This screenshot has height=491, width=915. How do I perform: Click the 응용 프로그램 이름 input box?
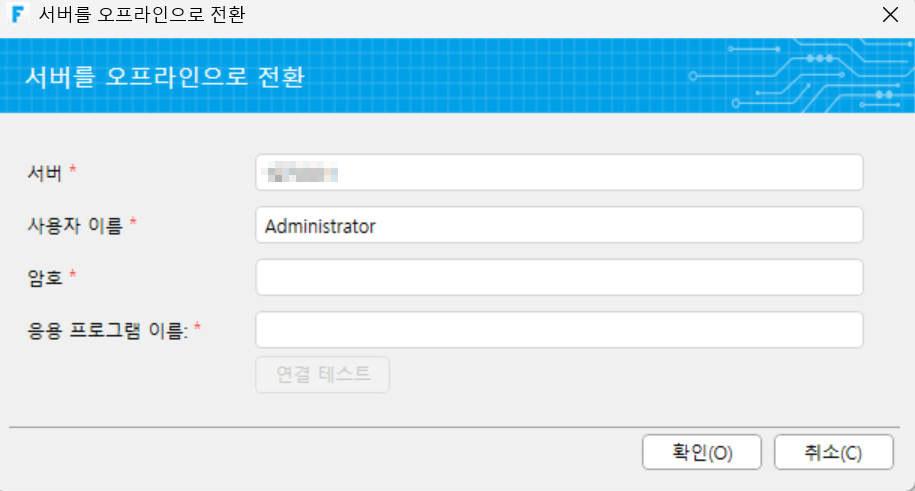point(559,330)
